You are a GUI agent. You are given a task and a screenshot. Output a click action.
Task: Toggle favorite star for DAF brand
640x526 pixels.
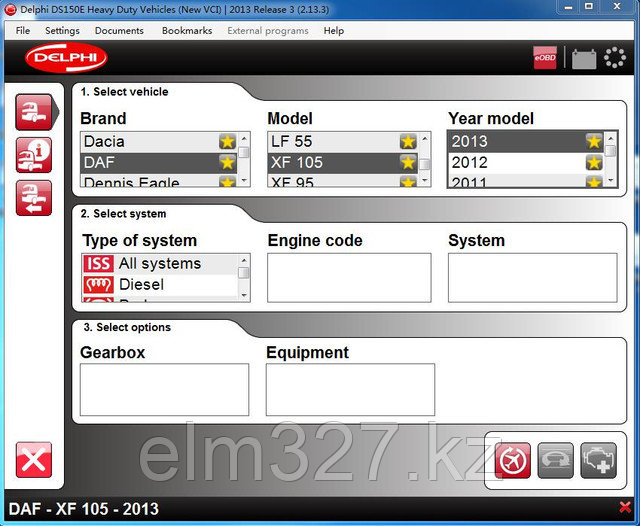pyautogui.click(x=227, y=163)
